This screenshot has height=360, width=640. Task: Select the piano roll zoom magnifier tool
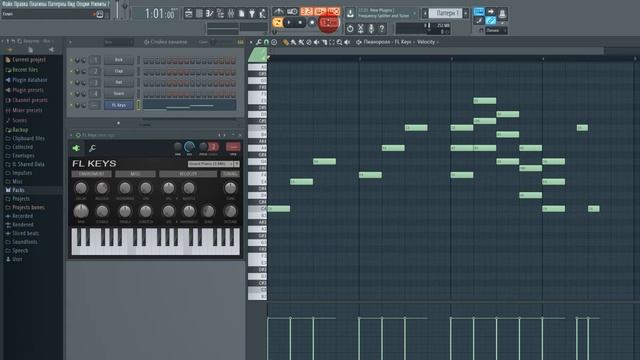tap(339, 42)
